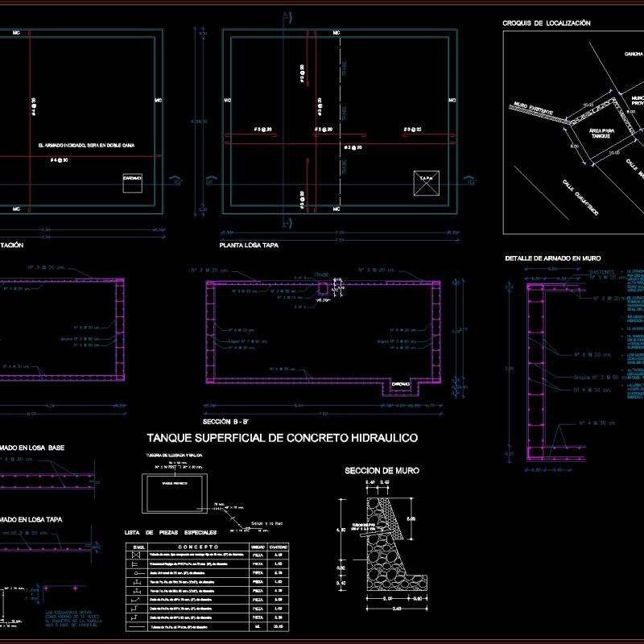
Task: Click the Salida a la Red label
Action: tap(267, 523)
